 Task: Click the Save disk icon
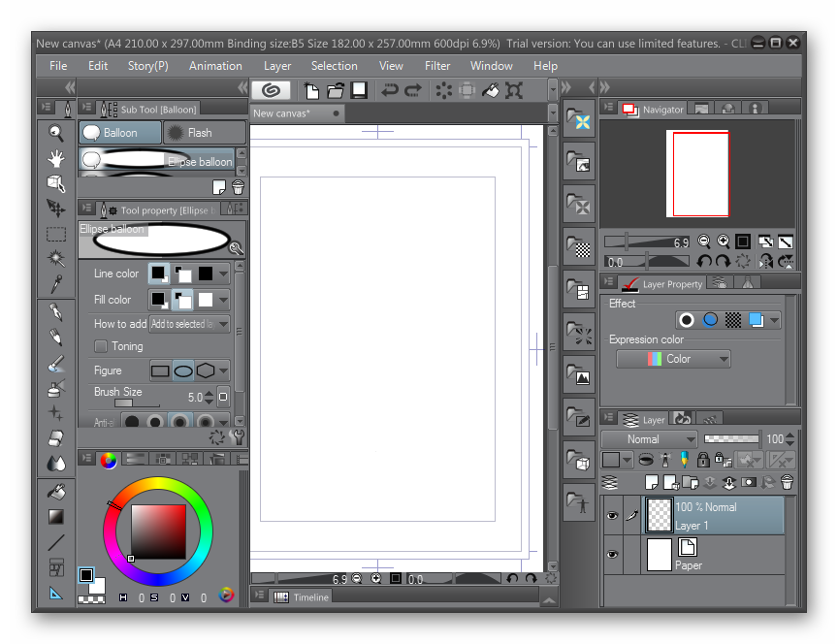359,90
